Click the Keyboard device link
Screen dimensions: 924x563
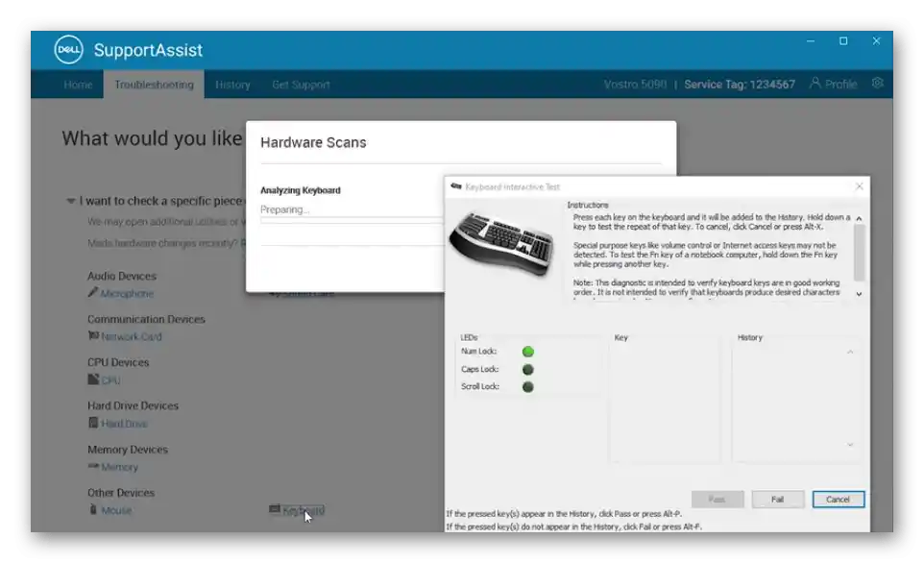(303, 510)
